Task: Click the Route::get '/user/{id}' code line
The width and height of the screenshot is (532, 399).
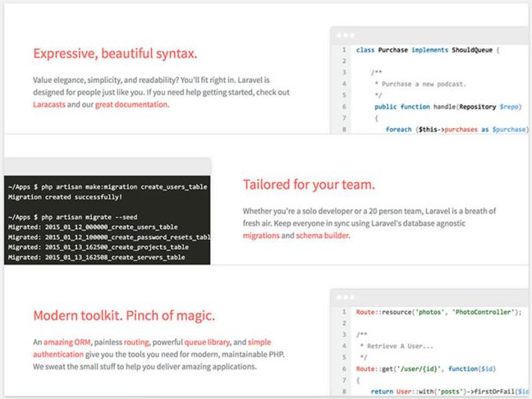Action: tap(424, 369)
